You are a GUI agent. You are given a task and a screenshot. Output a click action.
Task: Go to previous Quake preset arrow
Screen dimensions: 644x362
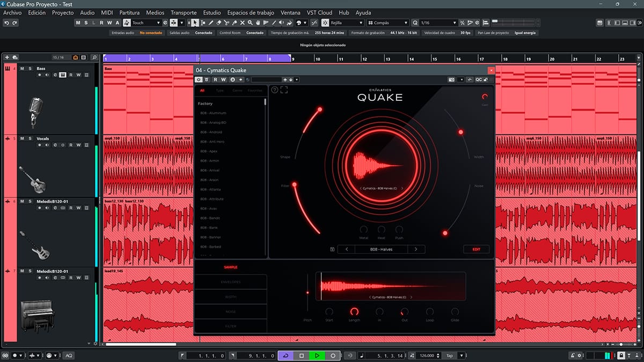click(347, 249)
